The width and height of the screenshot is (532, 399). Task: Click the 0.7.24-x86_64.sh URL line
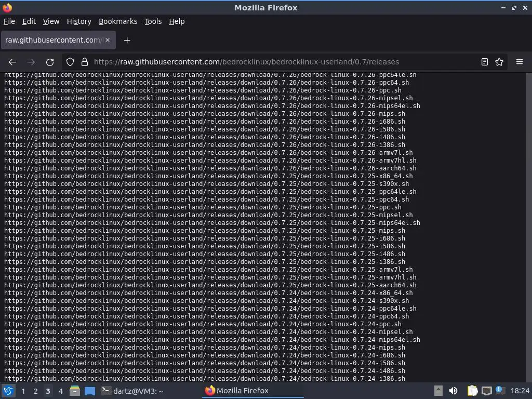coord(208,293)
